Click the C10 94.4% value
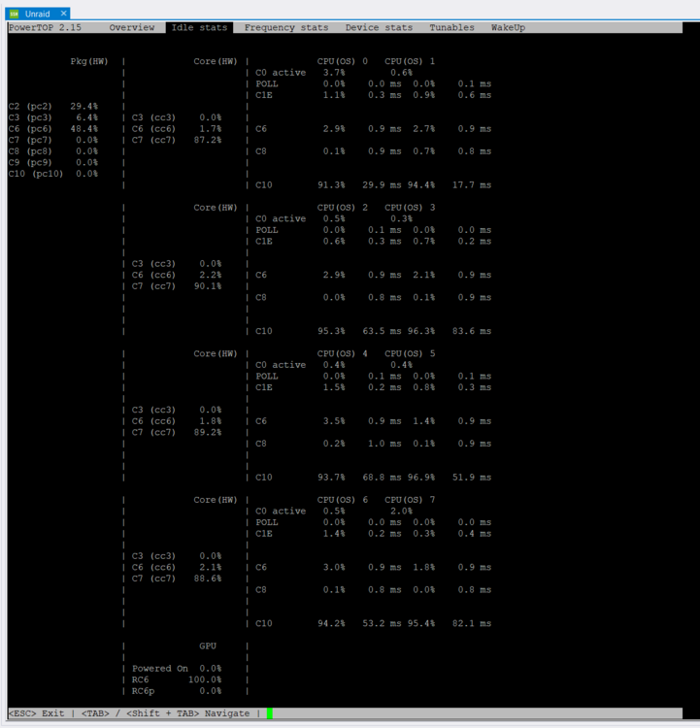700x728 pixels. pos(421,184)
